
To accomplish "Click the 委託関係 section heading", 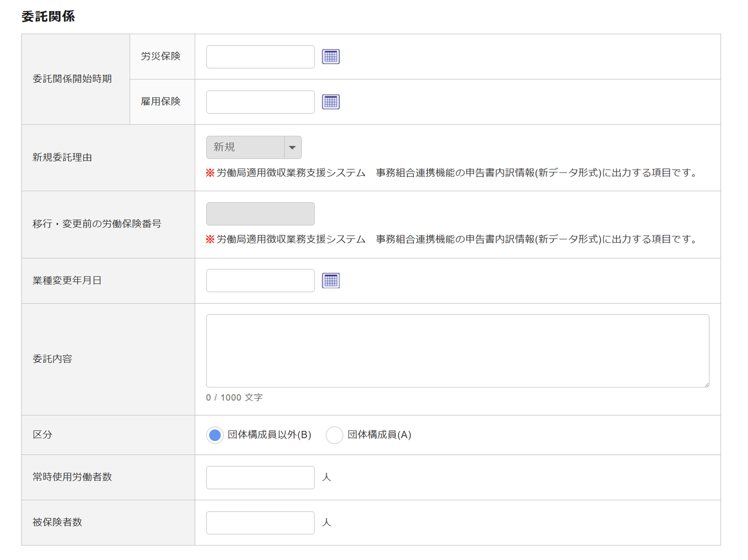I will click(x=48, y=17).
